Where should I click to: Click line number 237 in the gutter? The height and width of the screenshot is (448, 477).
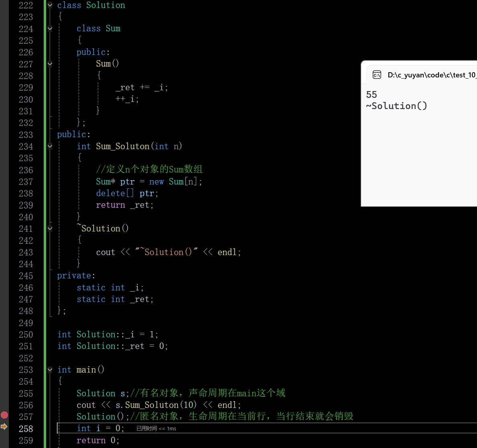point(26,182)
